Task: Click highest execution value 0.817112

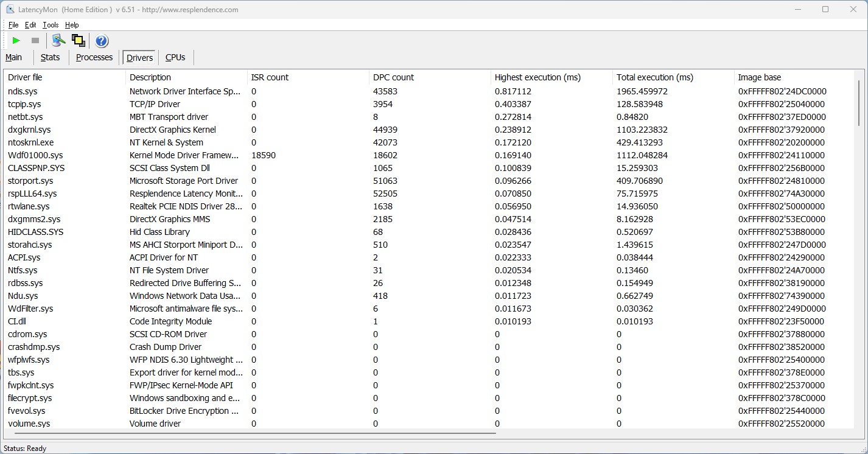Action: (513, 91)
